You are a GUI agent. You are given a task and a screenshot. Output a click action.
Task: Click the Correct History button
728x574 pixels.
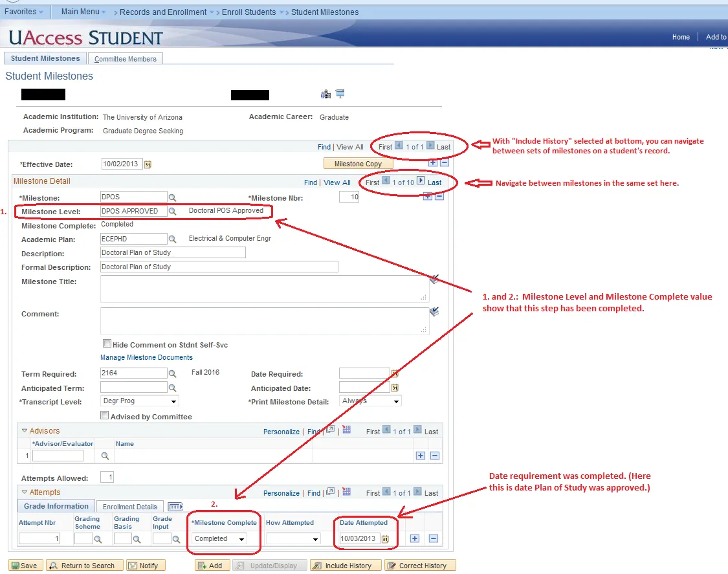pos(420,565)
